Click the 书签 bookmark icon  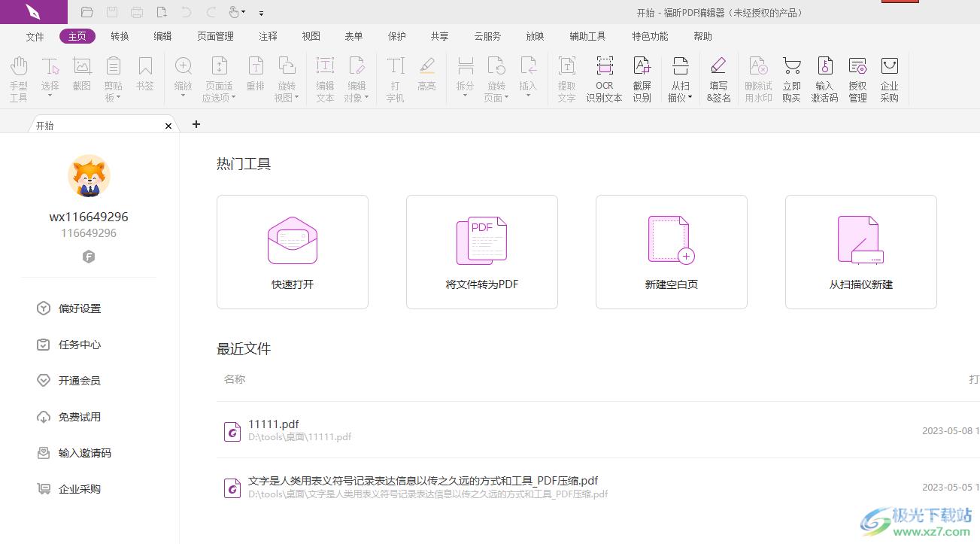145,74
